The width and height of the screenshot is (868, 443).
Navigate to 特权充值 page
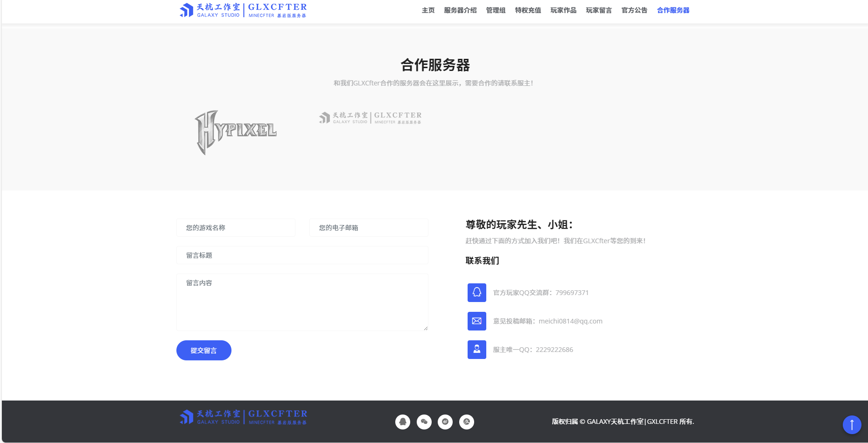[x=528, y=10]
